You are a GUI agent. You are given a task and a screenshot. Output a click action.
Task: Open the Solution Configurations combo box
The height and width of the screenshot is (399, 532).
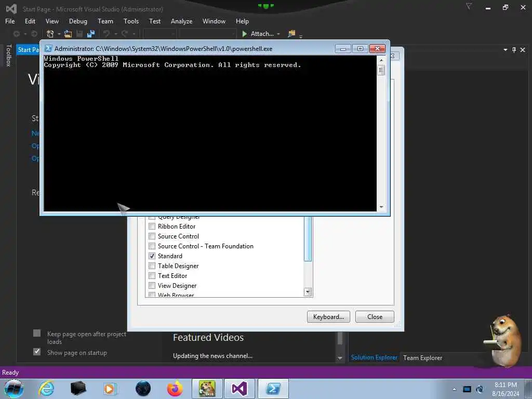[x=159, y=34]
